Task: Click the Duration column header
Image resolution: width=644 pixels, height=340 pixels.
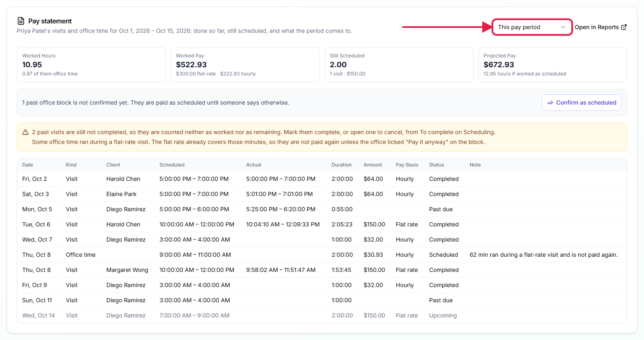Action: 341,165
